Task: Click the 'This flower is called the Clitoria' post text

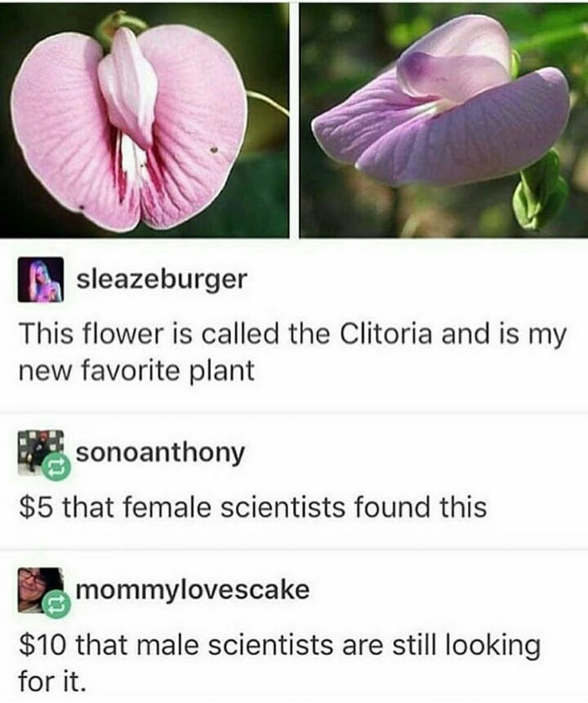Action: tap(293, 353)
